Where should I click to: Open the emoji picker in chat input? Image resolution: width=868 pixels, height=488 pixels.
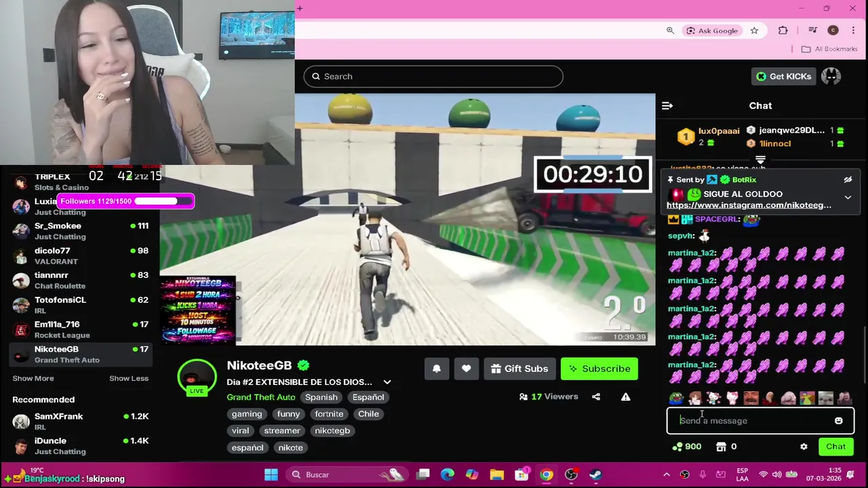839,421
